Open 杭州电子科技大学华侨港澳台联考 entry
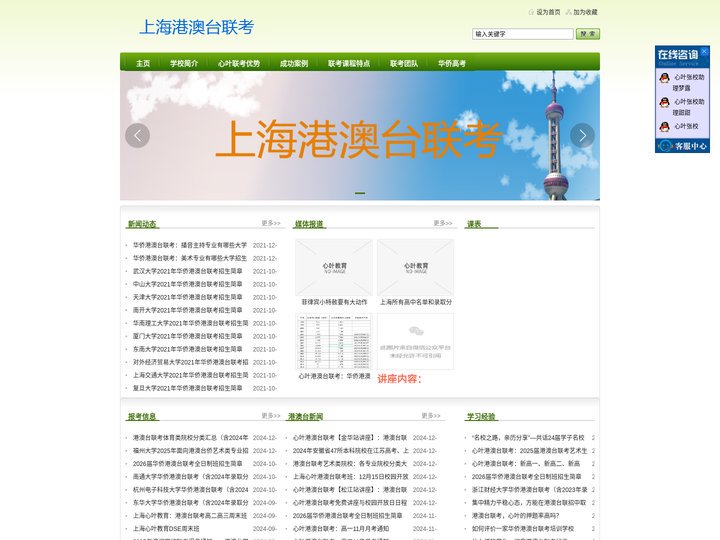Viewport: 720px width, 540px height. click(191, 490)
